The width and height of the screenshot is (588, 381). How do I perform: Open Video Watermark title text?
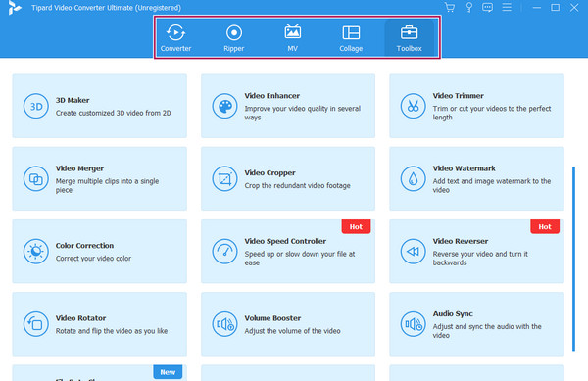coord(464,168)
